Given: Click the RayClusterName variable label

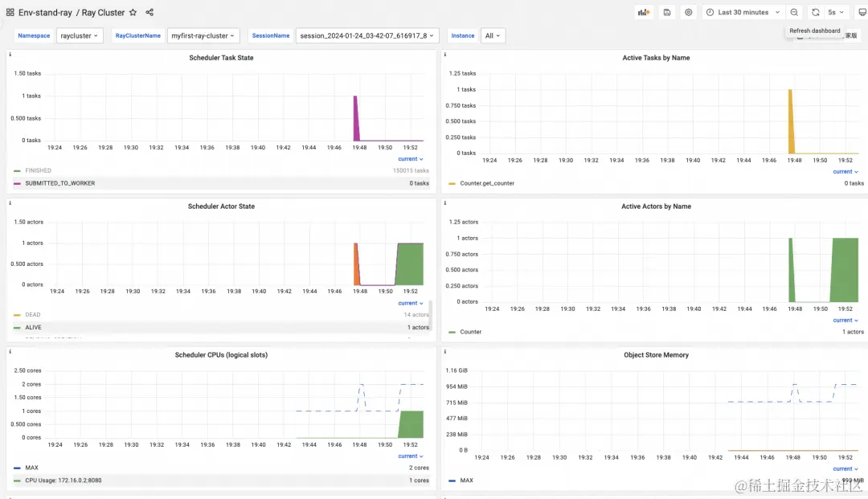Looking at the screenshot, I should tap(138, 35).
